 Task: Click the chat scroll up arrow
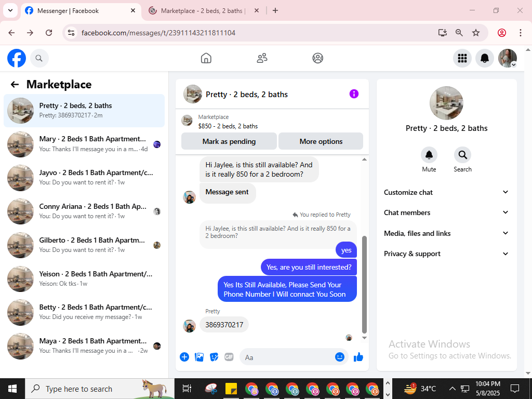point(364,159)
